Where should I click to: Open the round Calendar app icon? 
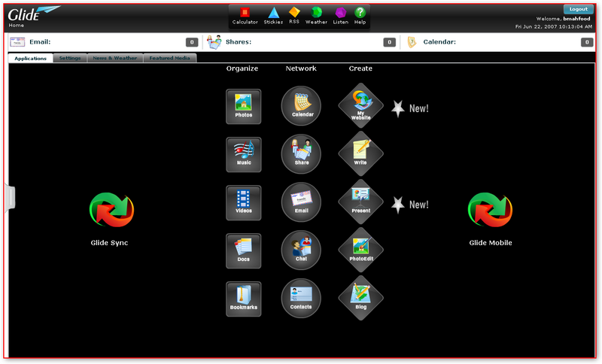pyautogui.click(x=301, y=106)
